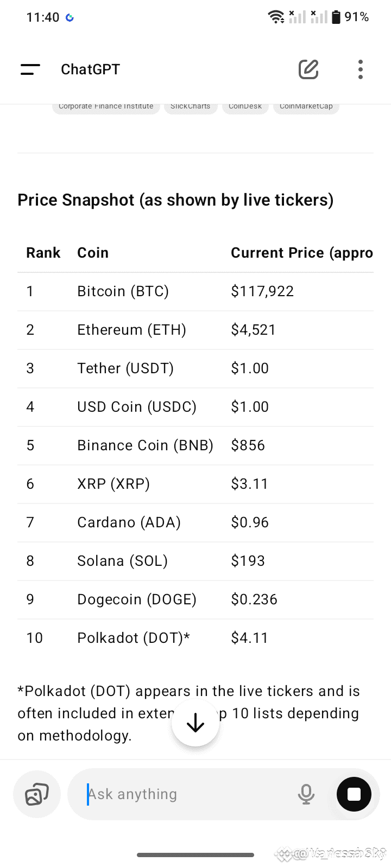Select the Bitcoin (BTC) table row

pyautogui.click(x=195, y=291)
